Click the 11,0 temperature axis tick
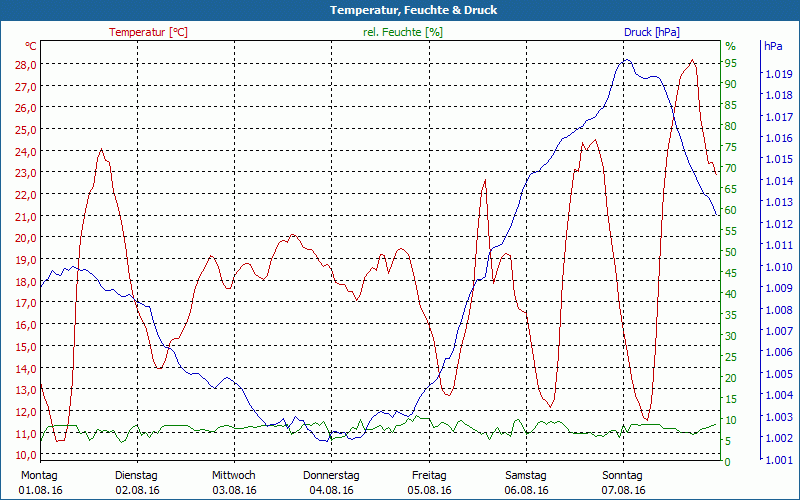This screenshot has height=500, width=800. point(25,434)
